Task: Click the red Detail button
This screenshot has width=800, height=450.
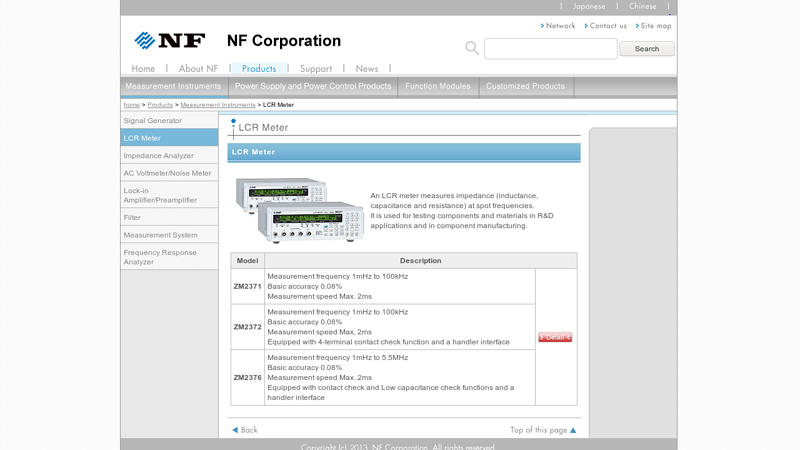Action: (555, 337)
